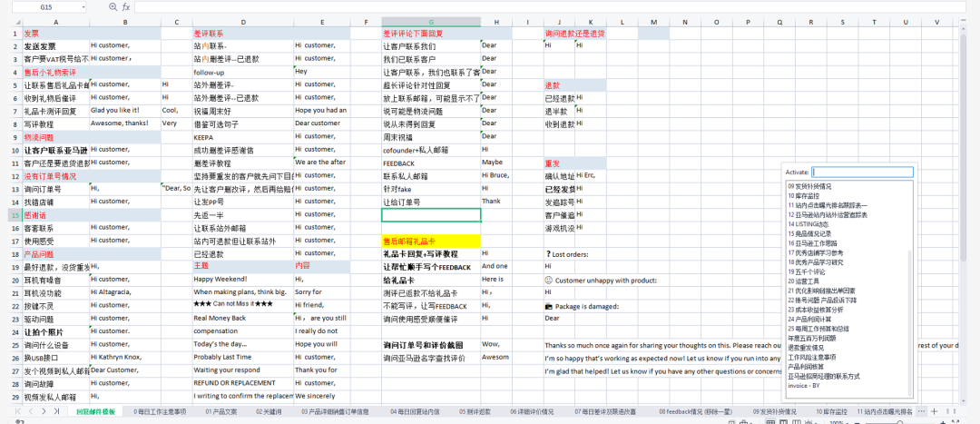This screenshot has height=424, width=980.
Task: Select the Hi Bruce, cell
Action: [x=496, y=176]
